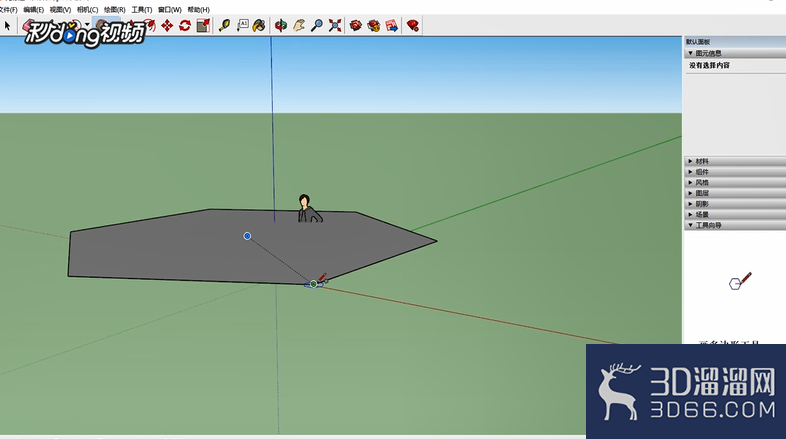
Task: Click the 默认面板 tray title
Action: click(x=698, y=42)
